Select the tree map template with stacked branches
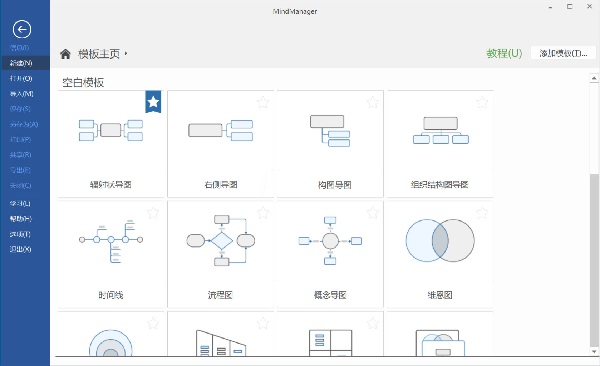Viewport: 600px width, 366px height. point(330,131)
